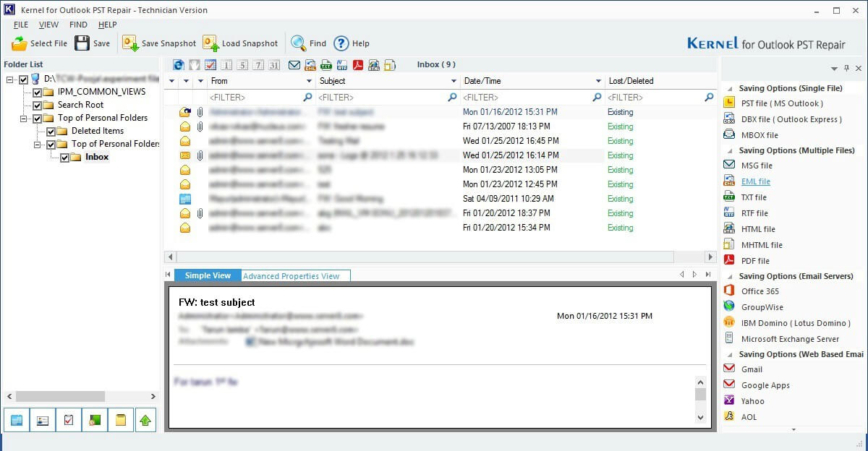This screenshot has width=868, height=451.
Task: Click the preview pane vertical scrollbar
Action: [700, 400]
